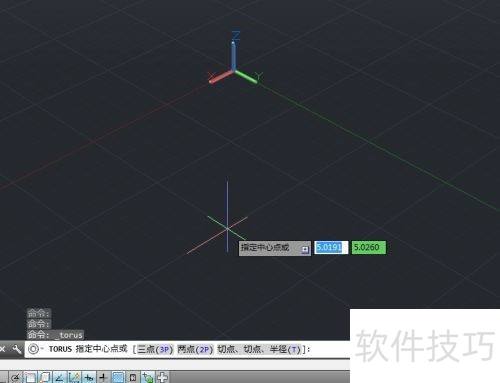Expand recent commands arrow beside torus icon

(42, 349)
